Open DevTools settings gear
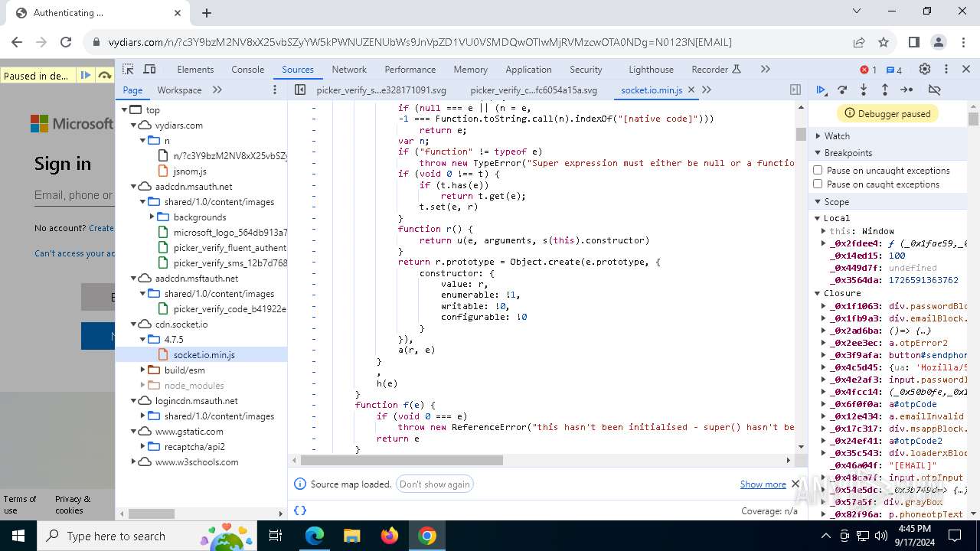The width and height of the screenshot is (980, 551). (x=924, y=69)
